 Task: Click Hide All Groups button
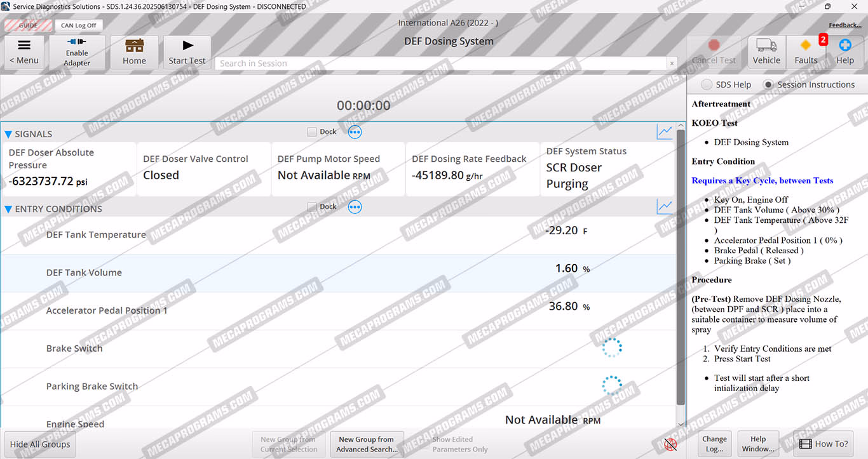tap(40, 444)
